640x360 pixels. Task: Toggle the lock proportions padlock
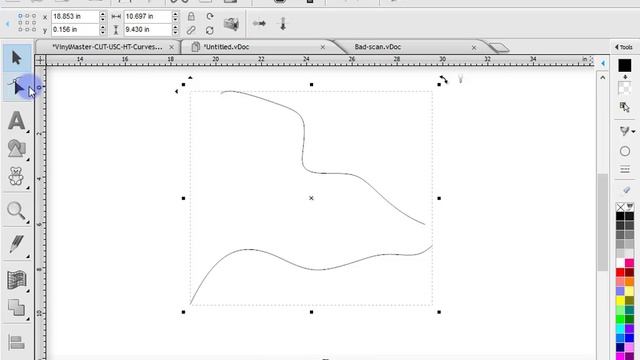[x=191, y=16]
